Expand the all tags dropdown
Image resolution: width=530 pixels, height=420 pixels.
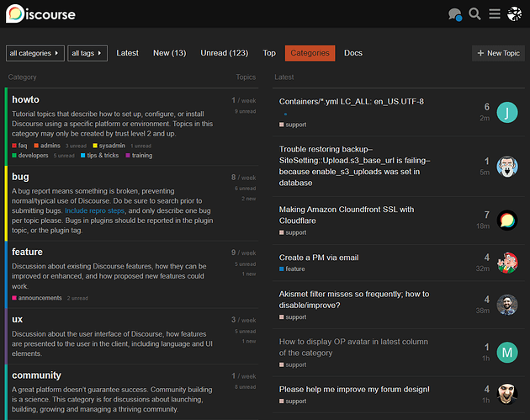click(87, 53)
